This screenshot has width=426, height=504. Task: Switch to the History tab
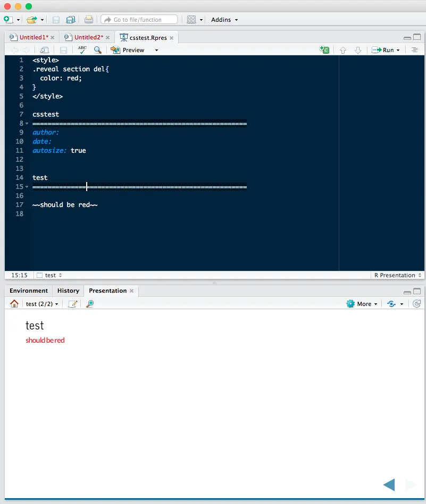pyautogui.click(x=68, y=291)
